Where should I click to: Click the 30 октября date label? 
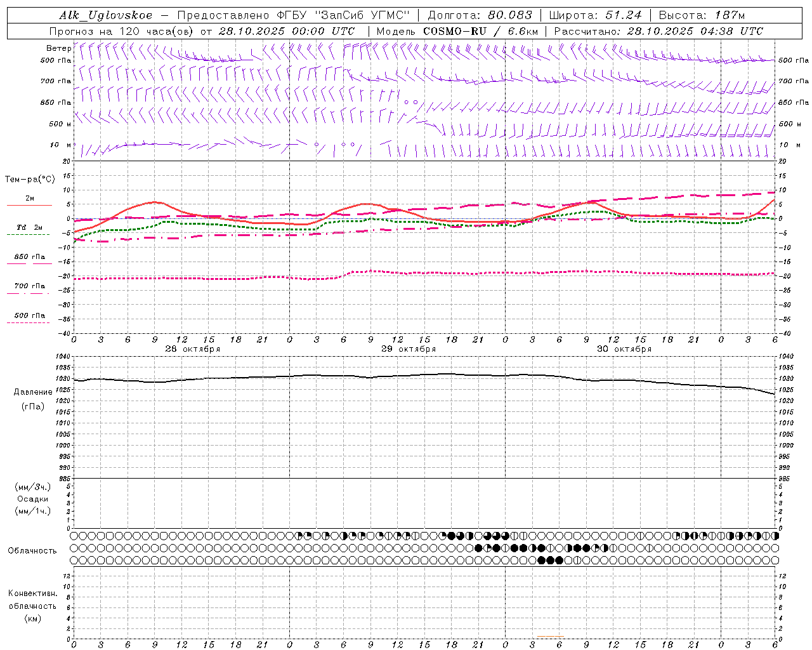pyautogui.click(x=624, y=349)
